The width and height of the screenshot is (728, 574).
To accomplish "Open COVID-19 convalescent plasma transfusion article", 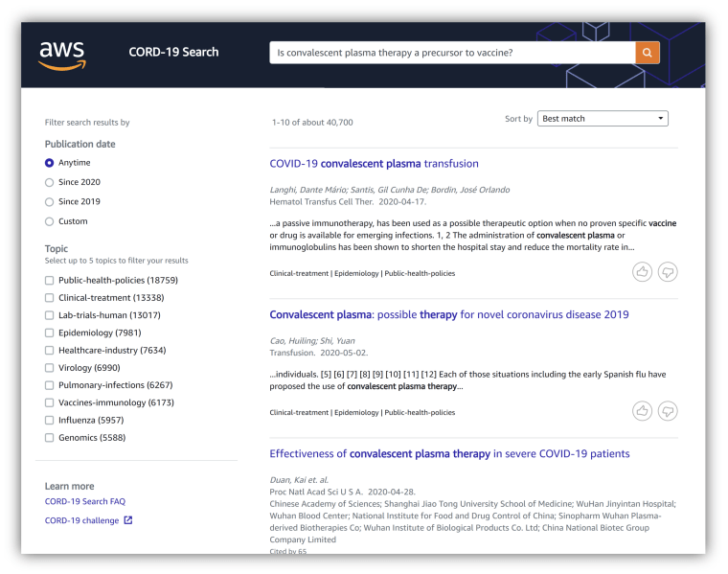I will (374, 164).
